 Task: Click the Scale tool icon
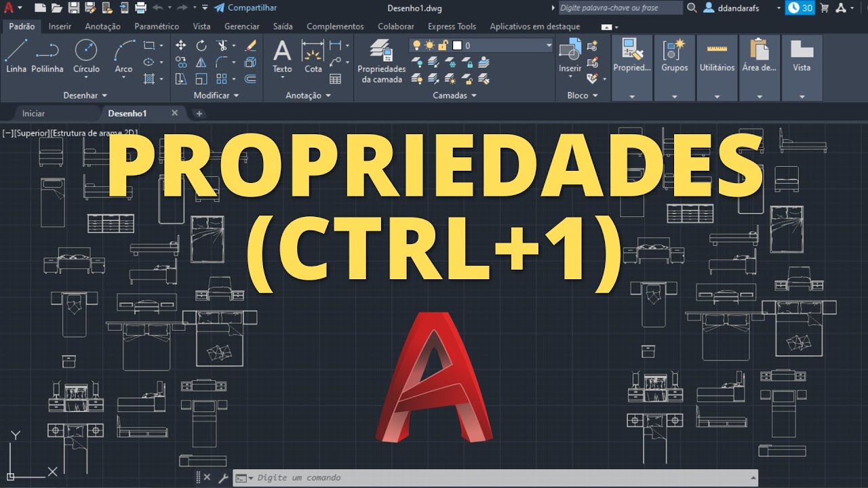click(201, 79)
